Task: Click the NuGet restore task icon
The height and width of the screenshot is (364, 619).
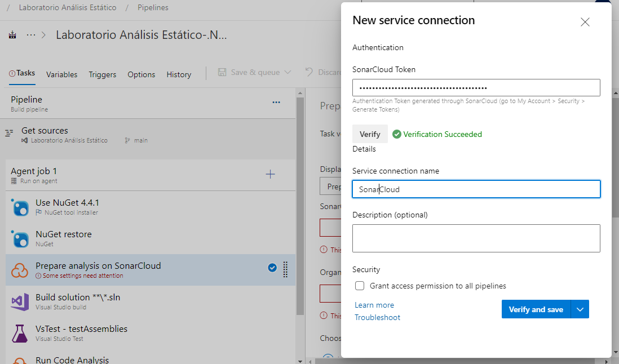Action: tap(20, 239)
